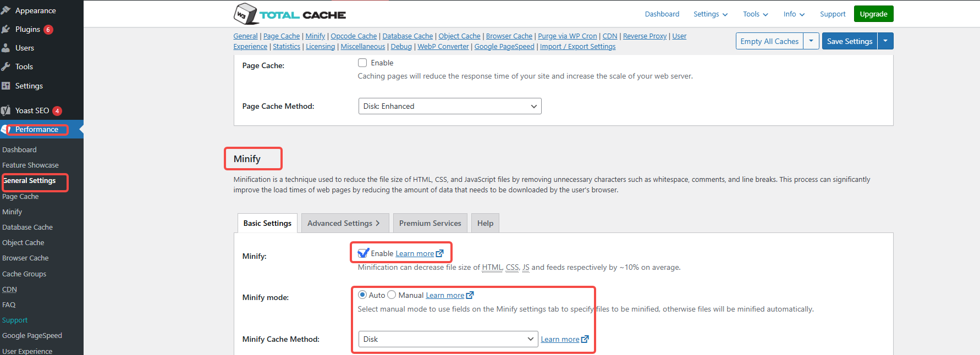Open Dashboard in the top navigation
The height and width of the screenshot is (355, 980).
click(662, 14)
